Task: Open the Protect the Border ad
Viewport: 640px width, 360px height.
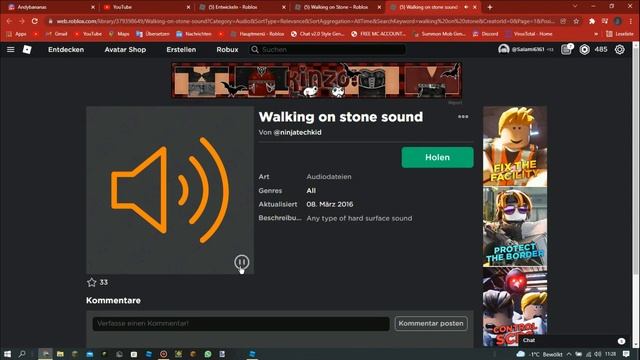Action: [515, 227]
